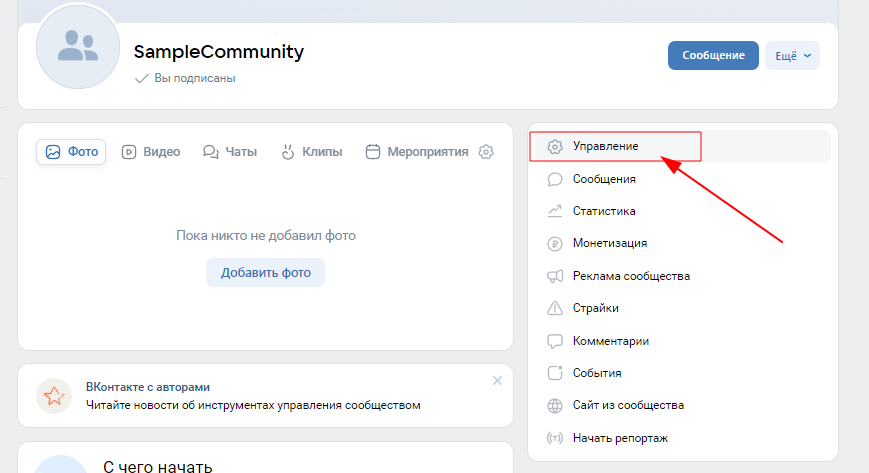Image resolution: width=869 pixels, height=473 pixels.
Task: Open Статистика chart icon
Action: pyautogui.click(x=555, y=211)
